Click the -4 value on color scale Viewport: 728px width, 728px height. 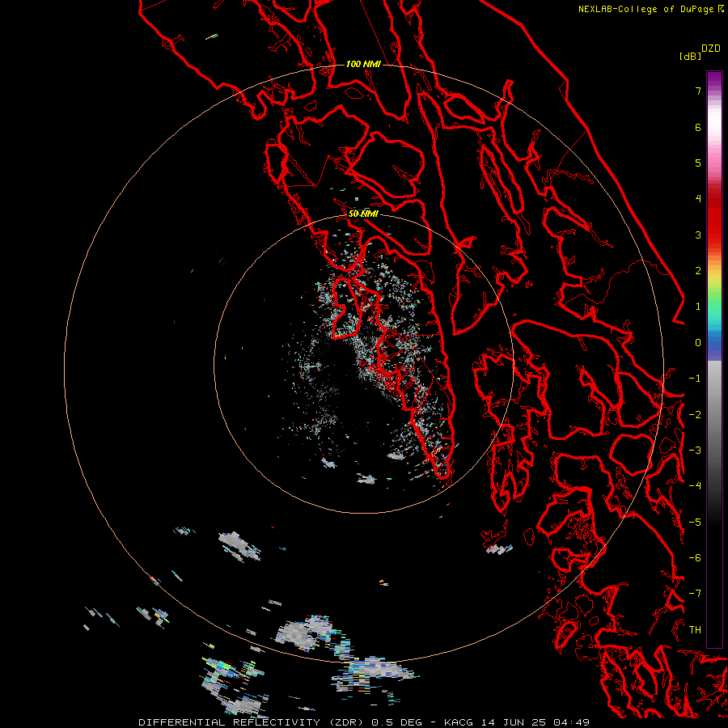click(x=695, y=486)
